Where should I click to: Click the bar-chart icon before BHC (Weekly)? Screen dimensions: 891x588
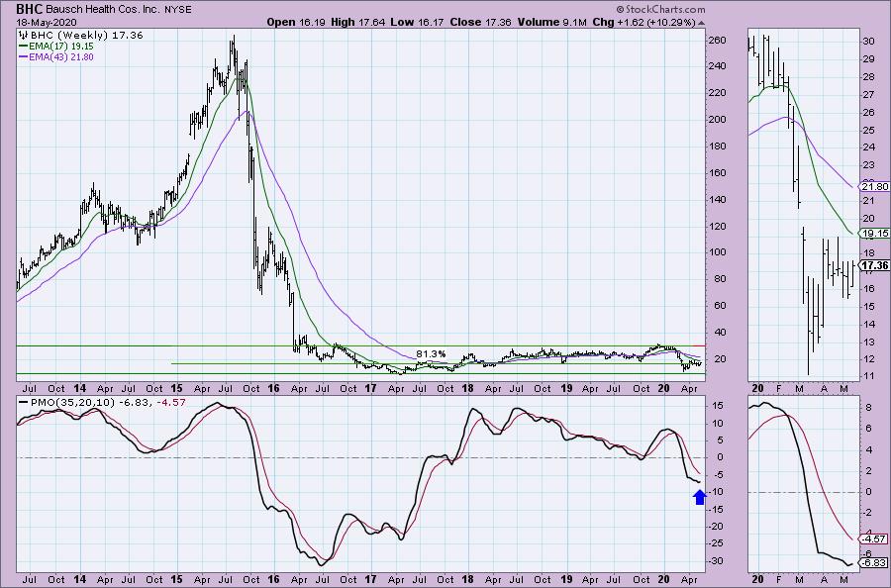coord(24,36)
